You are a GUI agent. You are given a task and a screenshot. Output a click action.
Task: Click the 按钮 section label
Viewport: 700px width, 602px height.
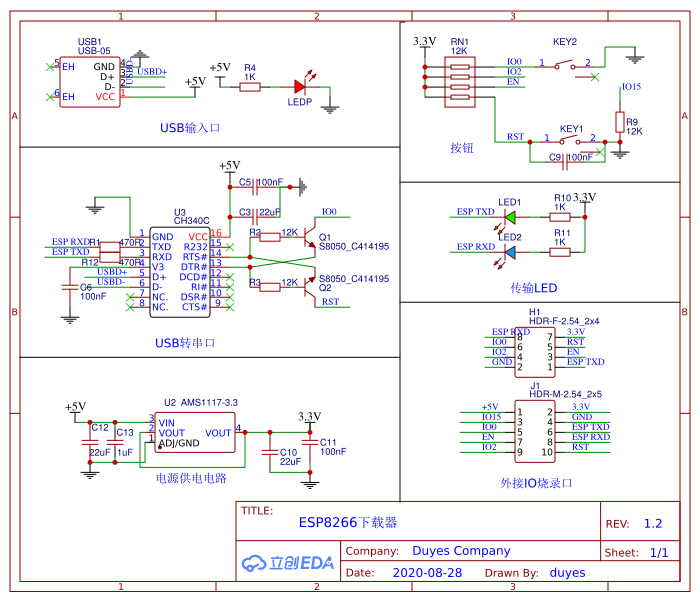462,148
